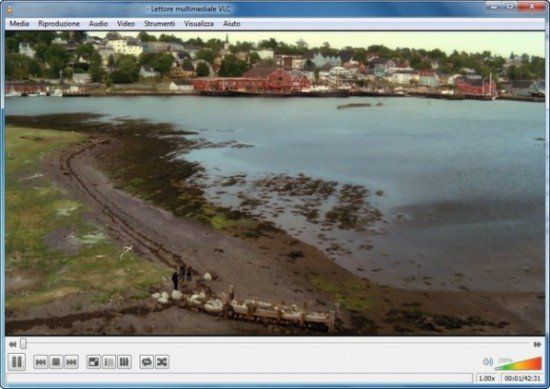Toggle loop repeat mode
The width and height of the screenshot is (550, 389).
(146, 362)
